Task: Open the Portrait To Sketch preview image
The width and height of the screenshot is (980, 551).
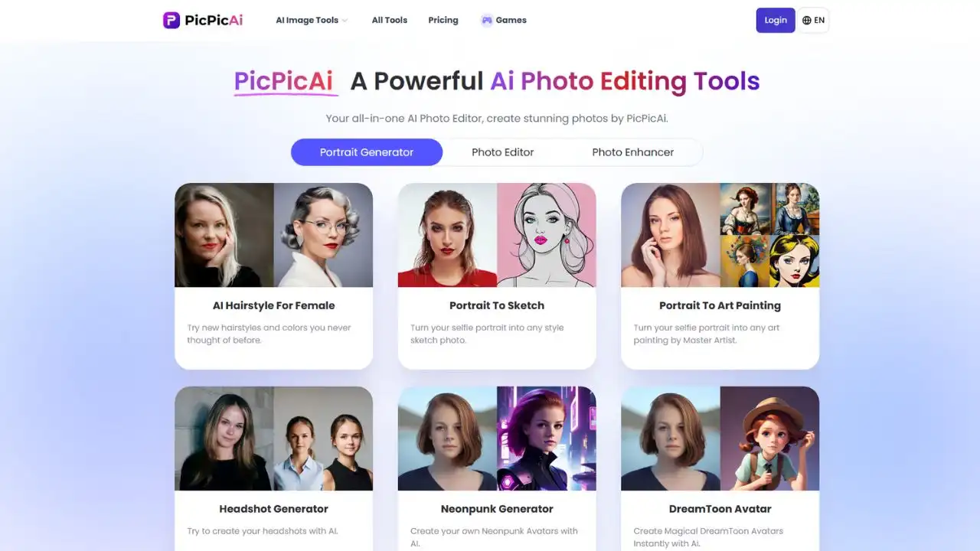Action: 497,235
